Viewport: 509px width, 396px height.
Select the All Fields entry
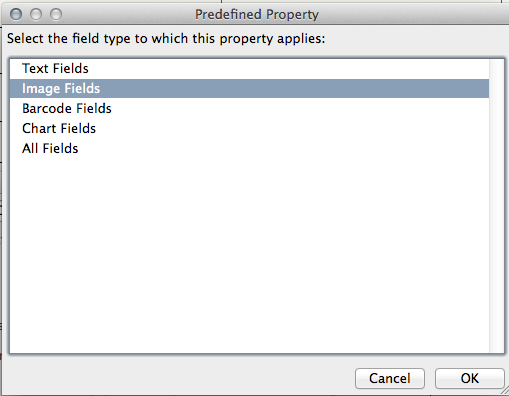[x=249, y=148]
